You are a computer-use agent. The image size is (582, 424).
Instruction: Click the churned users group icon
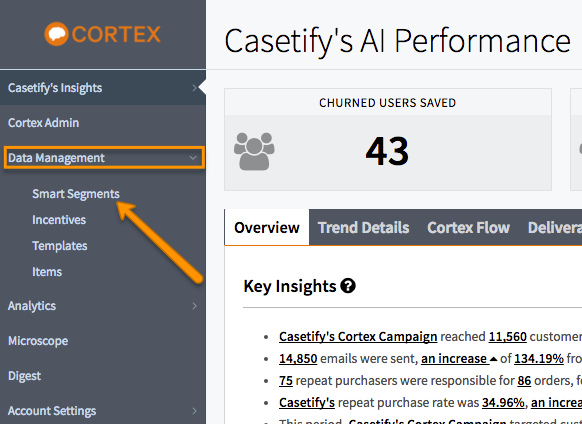254,151
